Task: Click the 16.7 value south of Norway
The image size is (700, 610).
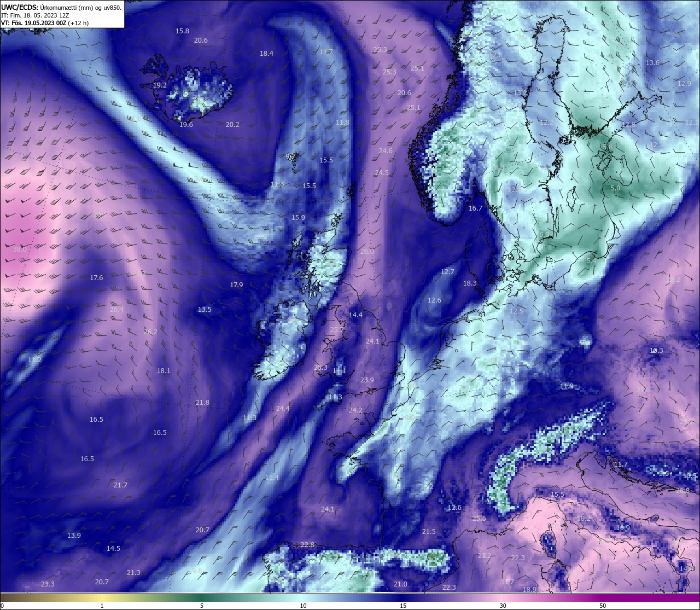Action: point(476,208)
